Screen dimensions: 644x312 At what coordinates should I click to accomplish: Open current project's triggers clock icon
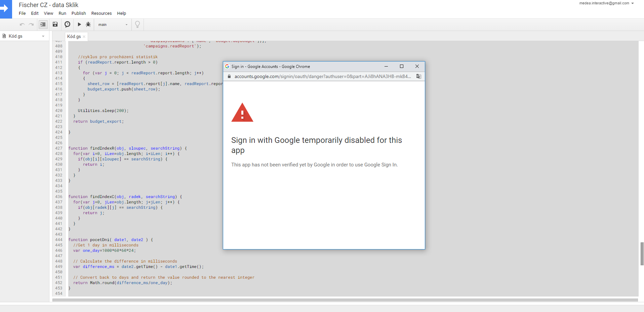tap(68, 25)
